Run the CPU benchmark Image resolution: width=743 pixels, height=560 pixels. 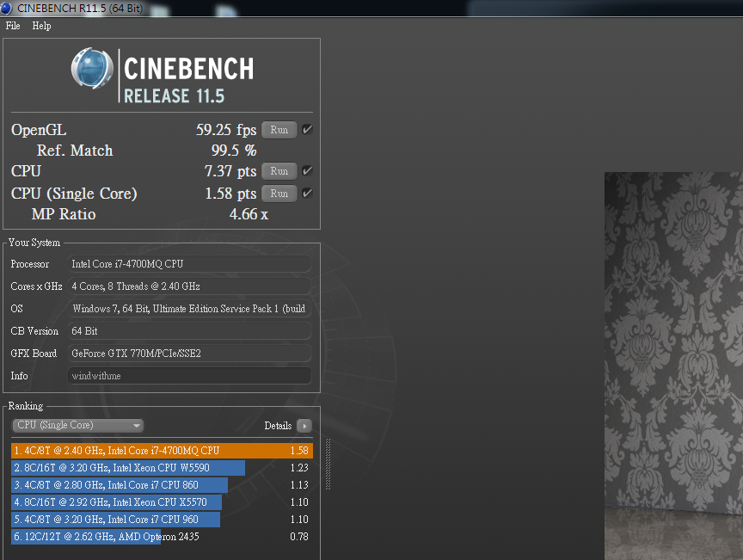(279, 171)
